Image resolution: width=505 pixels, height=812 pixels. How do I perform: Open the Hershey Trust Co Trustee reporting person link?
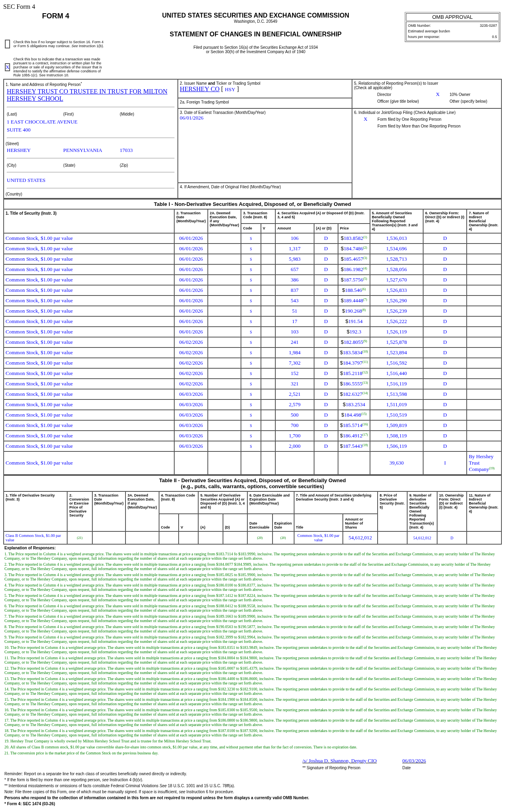tap(87, 95)
